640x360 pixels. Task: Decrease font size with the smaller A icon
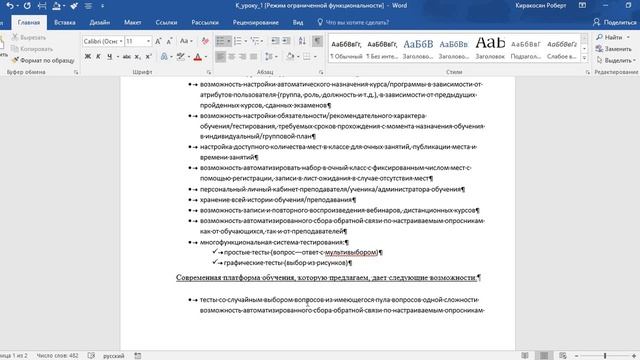click(169, 41)
